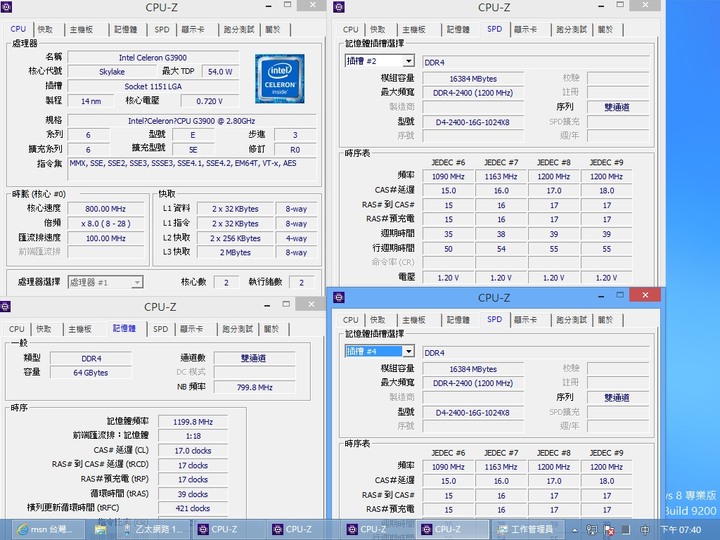Click the 0.720 V core voltage value
The width and height of the screenshot is (720, 540).
pyautogui.click(x=209, y=101)
